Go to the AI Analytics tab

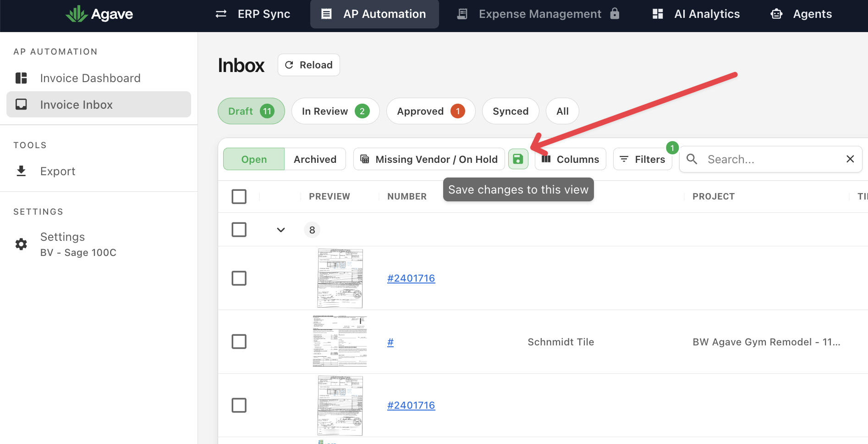coord(696,14)
